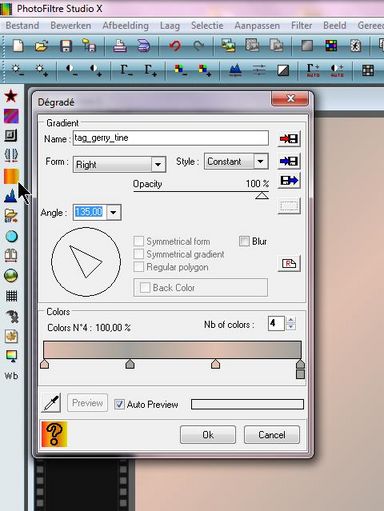The height and width of the screenshot is (511, 384).
Task: Click the grid plugin icon in sidebar
Action: [11, 296]
